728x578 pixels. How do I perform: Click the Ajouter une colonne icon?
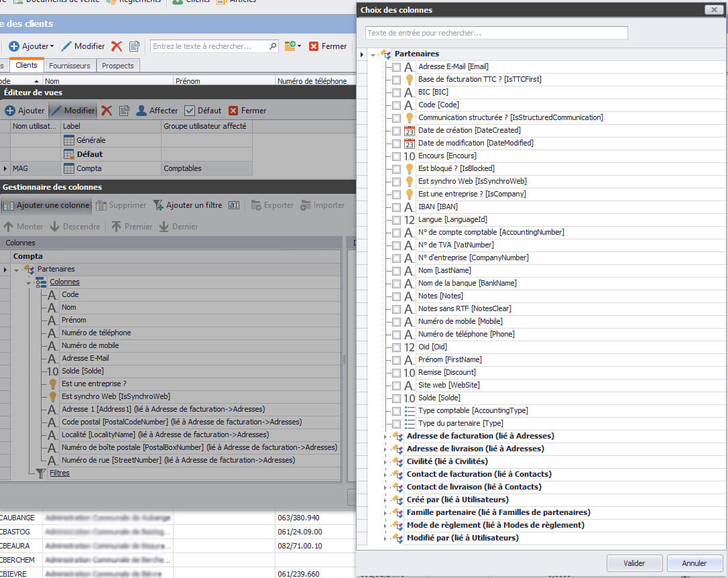click(9, 205)
